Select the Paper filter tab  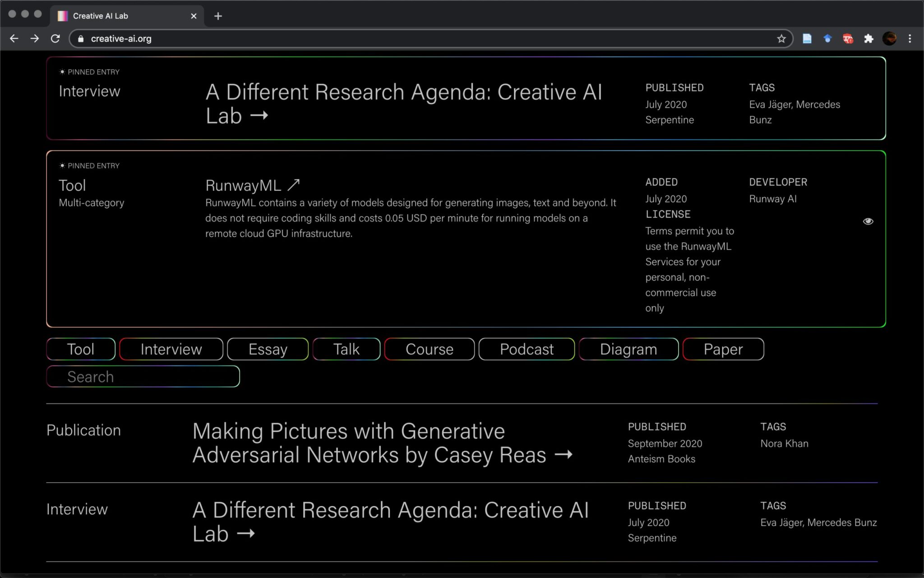[x=723, y=349]
